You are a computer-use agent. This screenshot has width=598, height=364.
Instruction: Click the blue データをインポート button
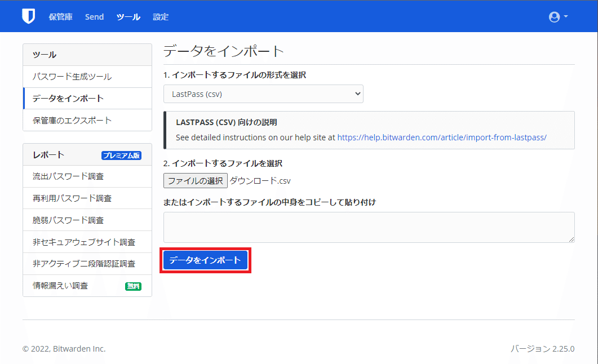[x=205, y=260]
